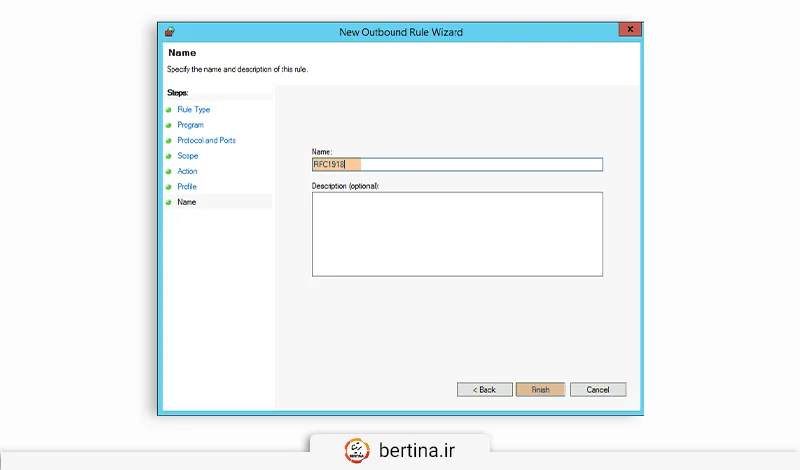Viewport: 800px width, 470px height.
Task: Click the firewall wizard icon in title bar
Action: pos(169,32)
